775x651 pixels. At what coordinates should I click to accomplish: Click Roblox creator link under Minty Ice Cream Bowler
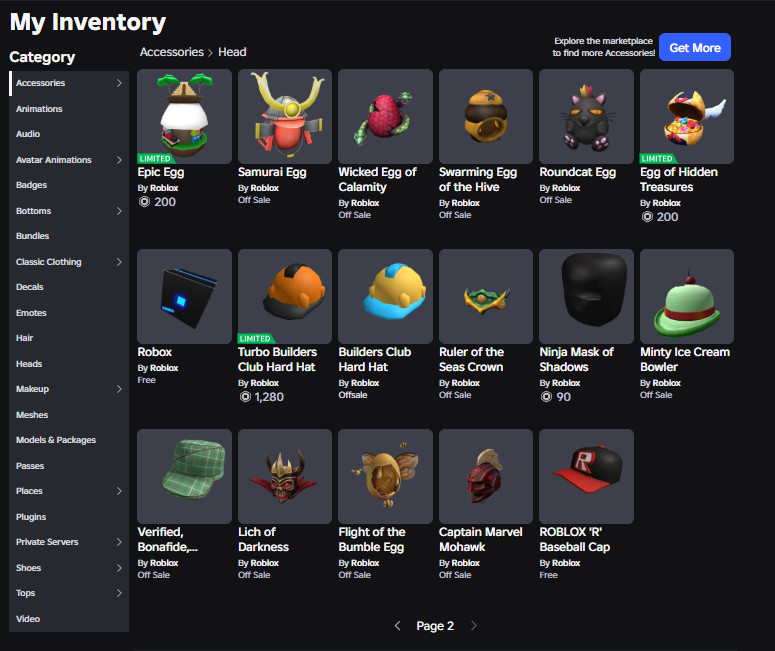click(x=666, y=383)
